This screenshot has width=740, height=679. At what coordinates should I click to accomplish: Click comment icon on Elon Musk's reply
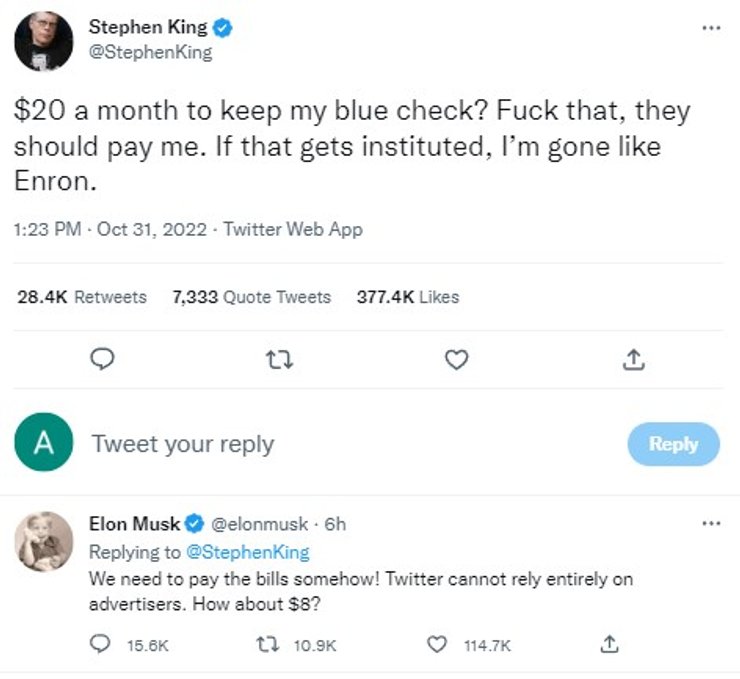coord(100,645)
